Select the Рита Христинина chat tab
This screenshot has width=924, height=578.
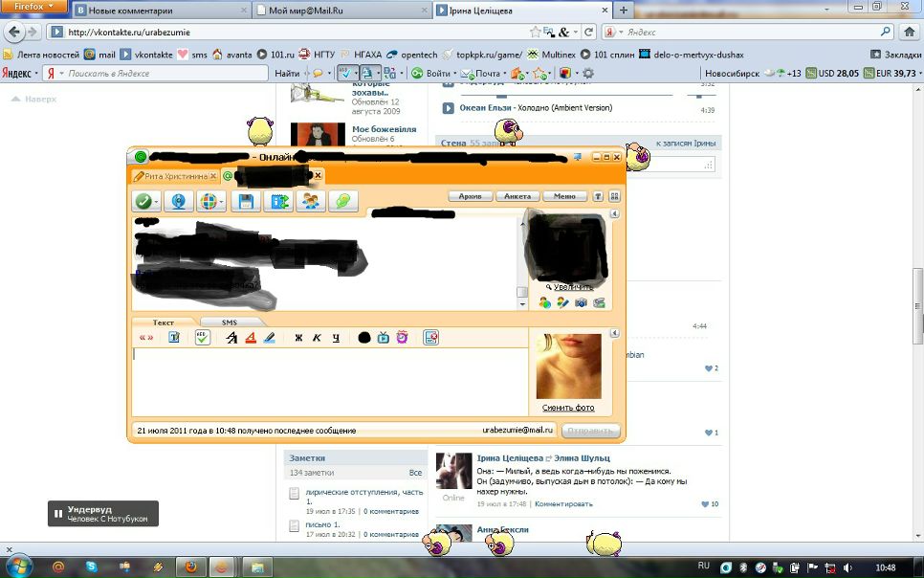pos(171,176)
